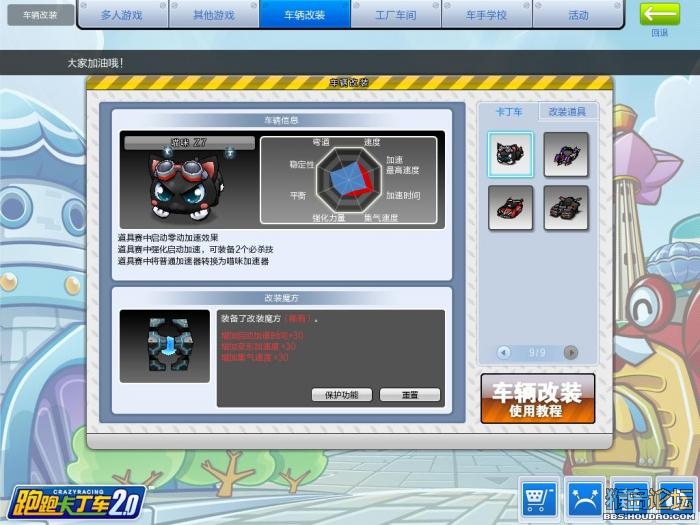
Task: Click the kart stats radar chart
Action: coord(348,180)
